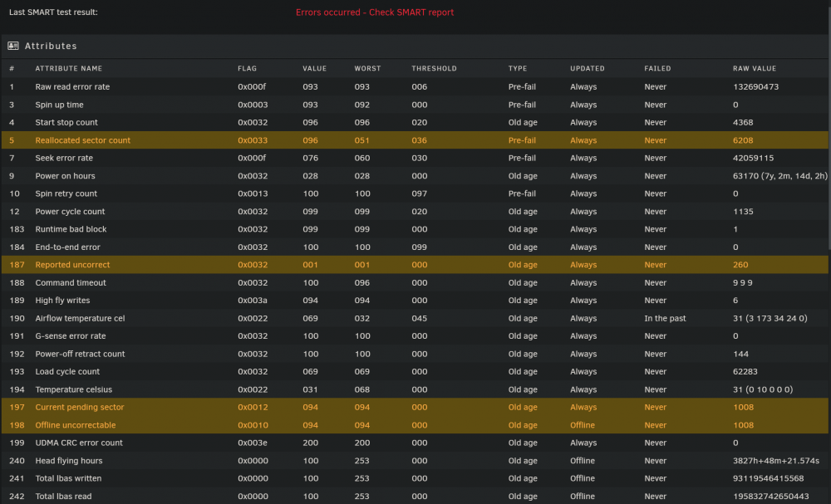Select the Total lbas written row
This screenshot has width=831, height=504.
[x=415, y=478]
